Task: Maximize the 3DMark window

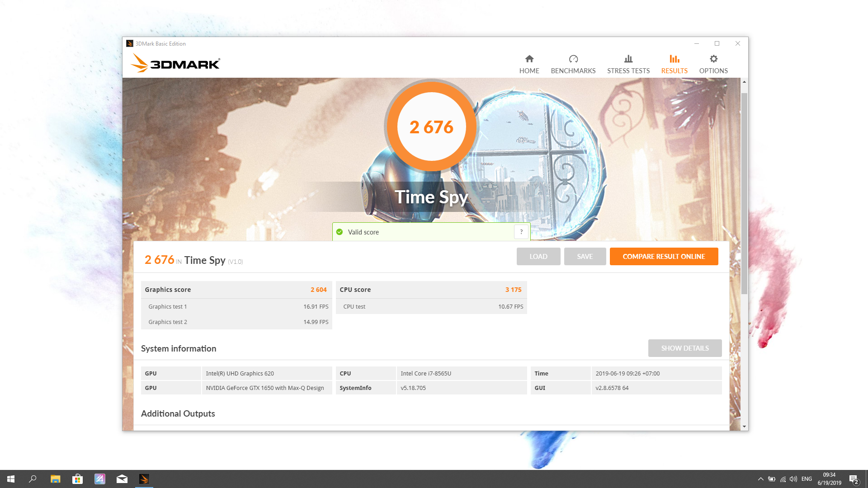Action: (717, 43)
